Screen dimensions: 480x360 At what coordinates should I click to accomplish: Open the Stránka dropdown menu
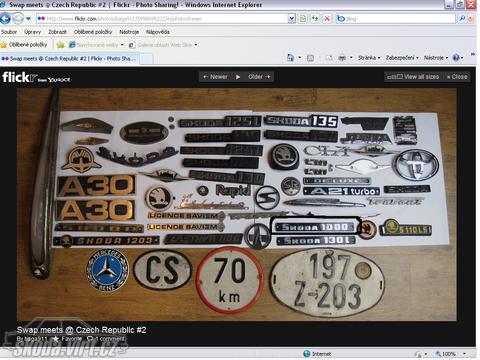369,58
